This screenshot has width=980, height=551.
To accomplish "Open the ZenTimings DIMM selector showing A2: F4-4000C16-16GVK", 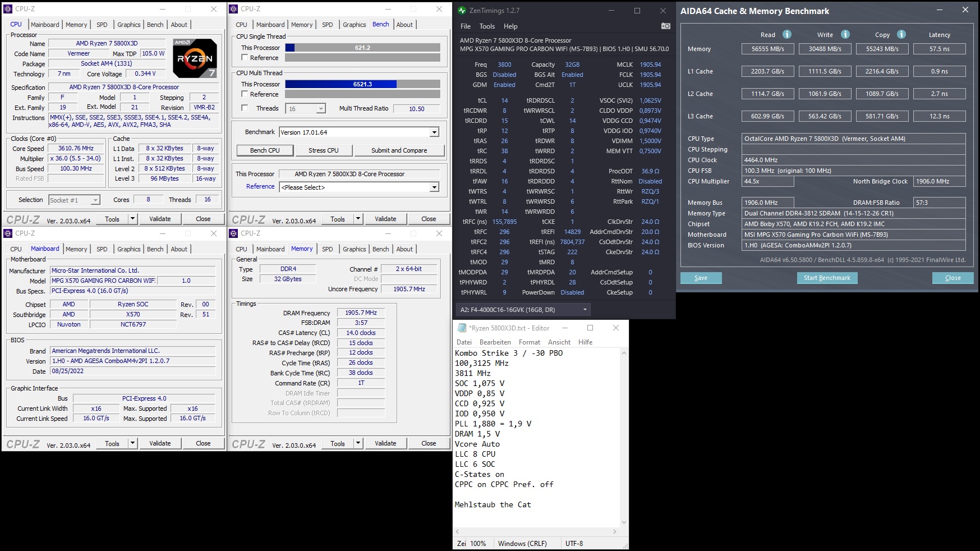I will point(523,310).
